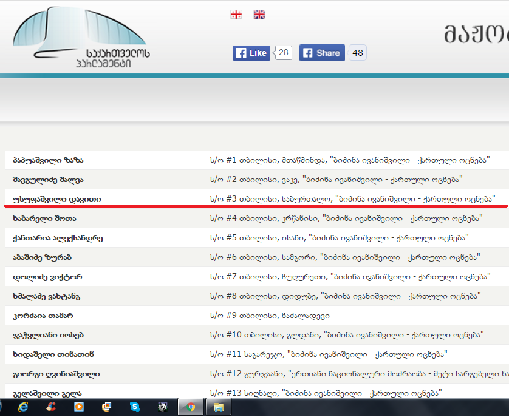
Task: Select the name გიორგი ღვინიაშვილი
Action: coord(56,374)
